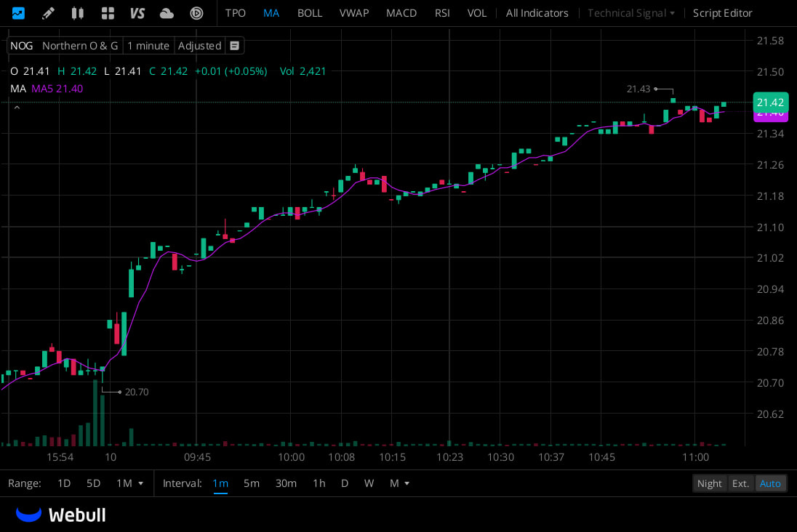Select the 5m interval
The height and width of the screenshot is (532, 797).
[251, 483]
